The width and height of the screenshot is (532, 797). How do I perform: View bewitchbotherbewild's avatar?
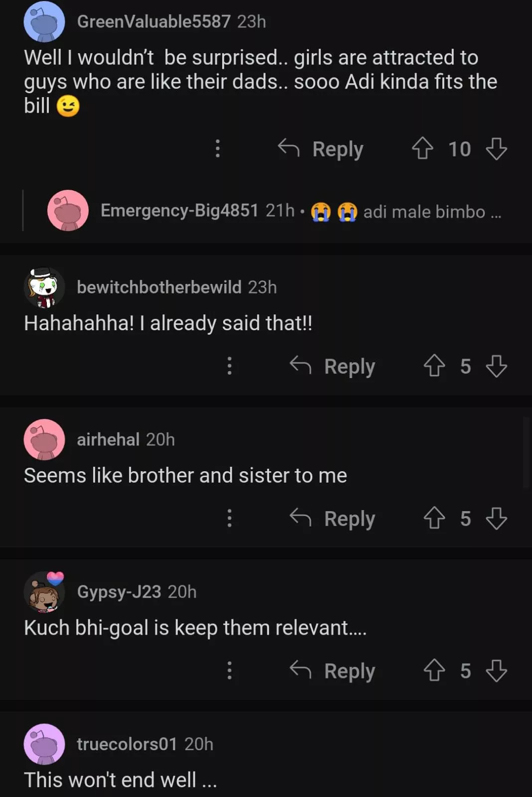[x=44, y=287]
